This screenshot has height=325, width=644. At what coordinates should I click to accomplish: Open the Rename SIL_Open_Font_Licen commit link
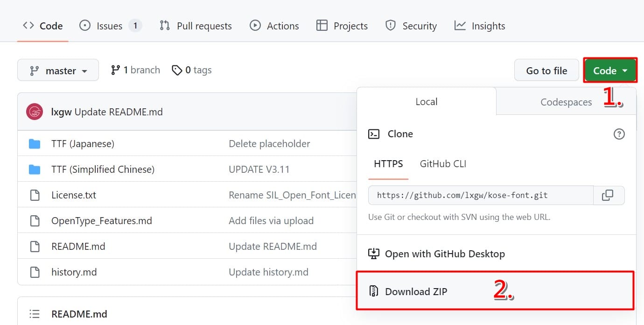tap(293, 195)
